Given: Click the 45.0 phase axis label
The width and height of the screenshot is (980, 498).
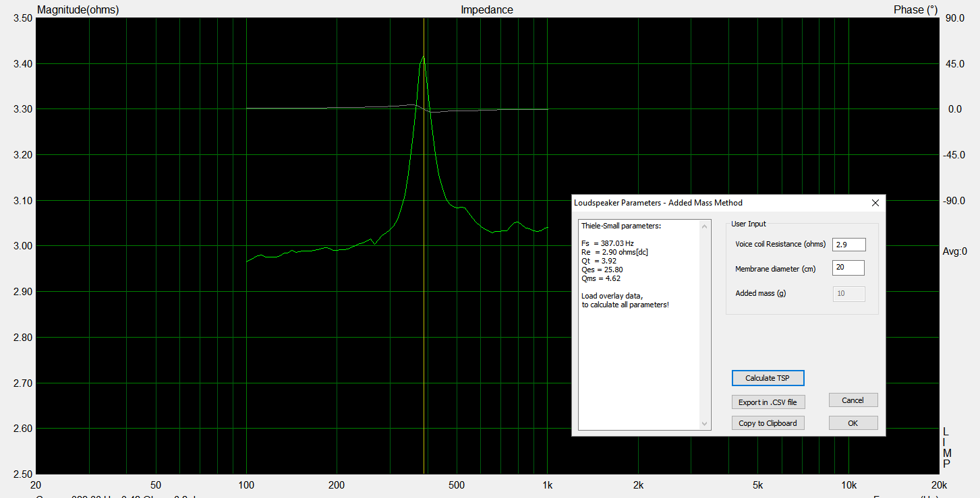Looking at the screenshot, I should click(954, 64).
